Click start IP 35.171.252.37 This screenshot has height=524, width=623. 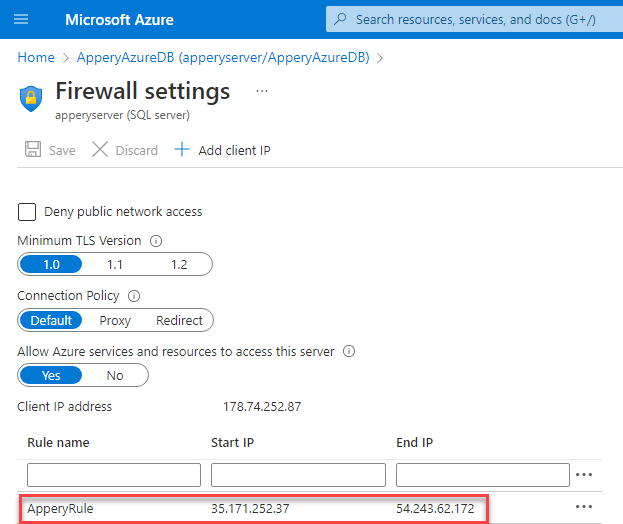pos(250,509)
